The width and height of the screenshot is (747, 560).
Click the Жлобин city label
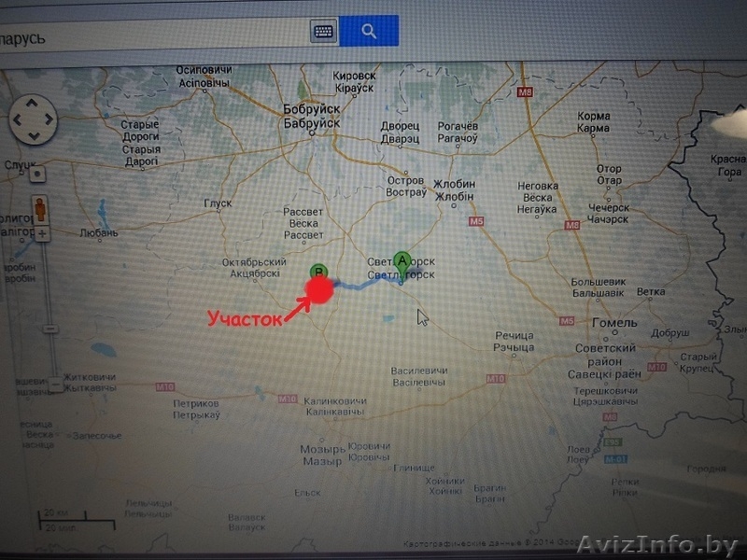pyautogui.click(x=453, y=184)
